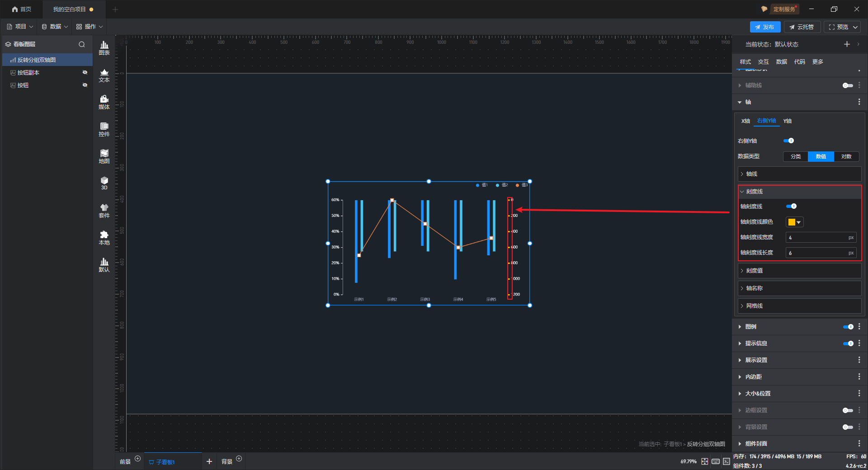Expand the 刻度值 section
The width and height of the screenshot is (868, 470).
coord(799,271)
